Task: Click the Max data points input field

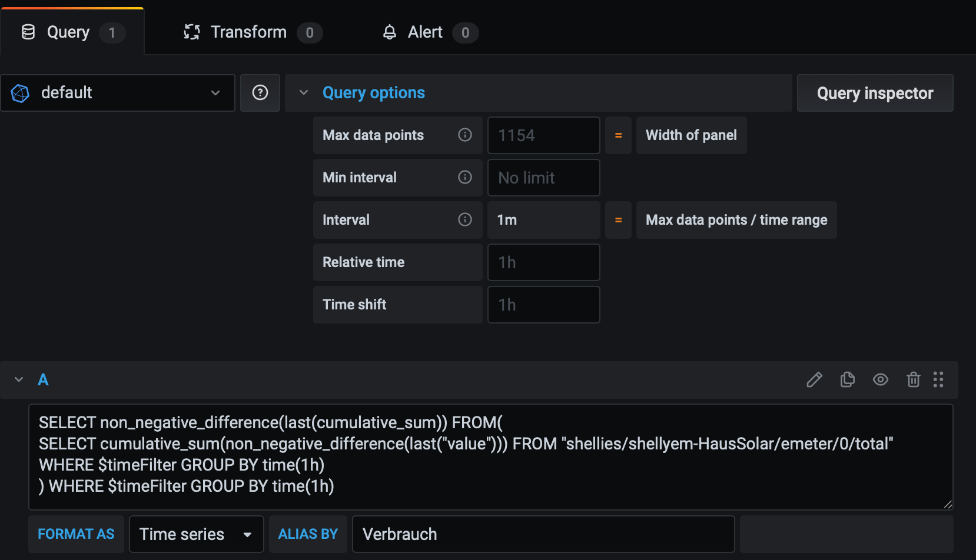Action: tap(543, 135)
